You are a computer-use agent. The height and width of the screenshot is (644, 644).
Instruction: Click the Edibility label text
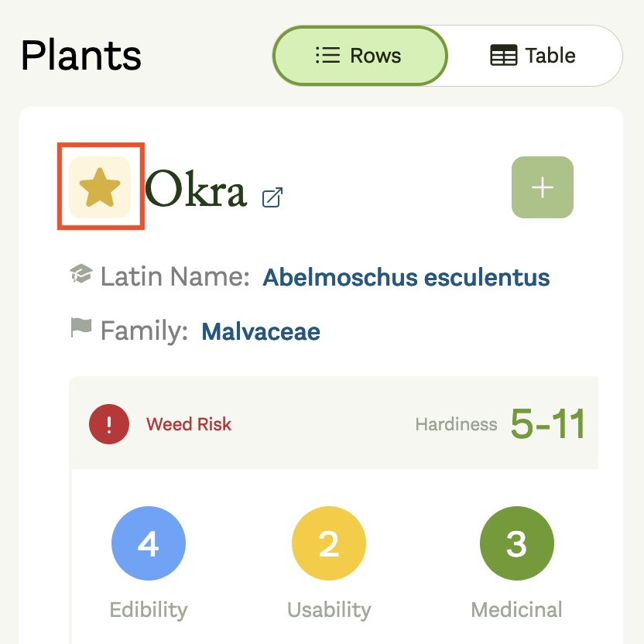(x=149, y=610)
